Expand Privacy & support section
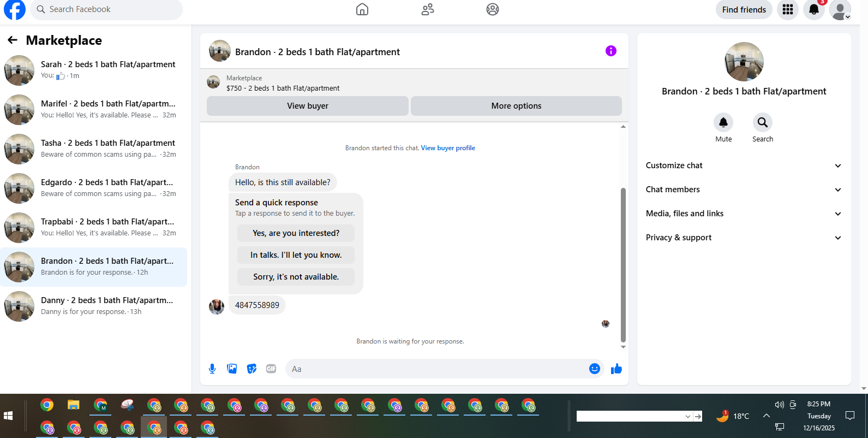 coord(744,238)
